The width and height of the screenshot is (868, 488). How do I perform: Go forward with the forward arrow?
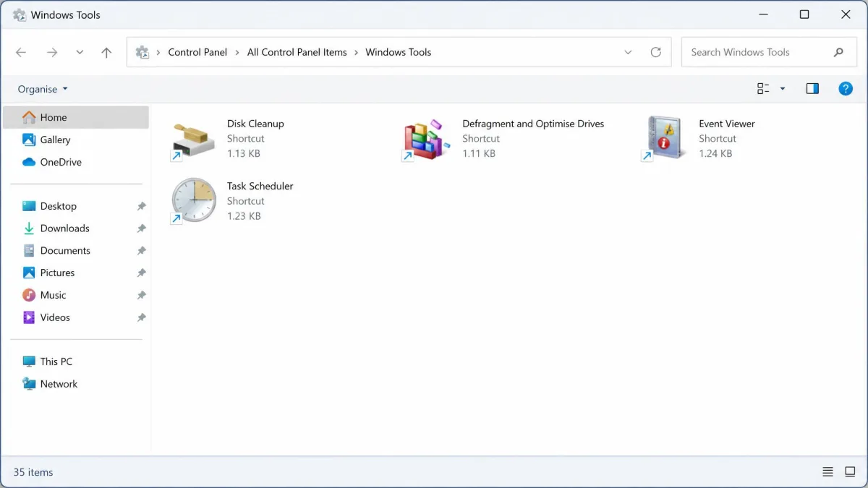click(52, 52)
